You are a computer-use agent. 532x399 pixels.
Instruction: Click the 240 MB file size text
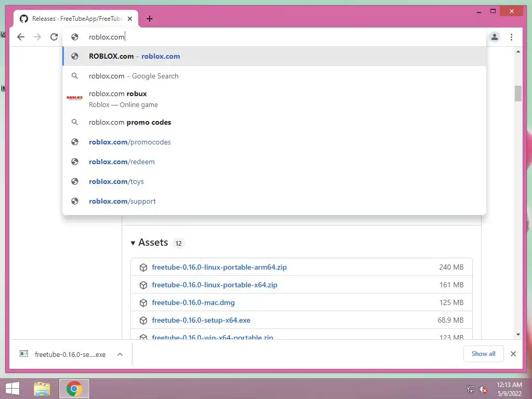451,267
